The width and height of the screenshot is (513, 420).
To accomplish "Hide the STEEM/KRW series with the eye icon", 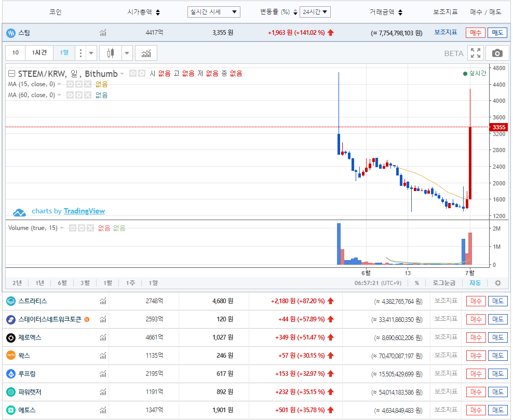I will (x=132, y=73).
